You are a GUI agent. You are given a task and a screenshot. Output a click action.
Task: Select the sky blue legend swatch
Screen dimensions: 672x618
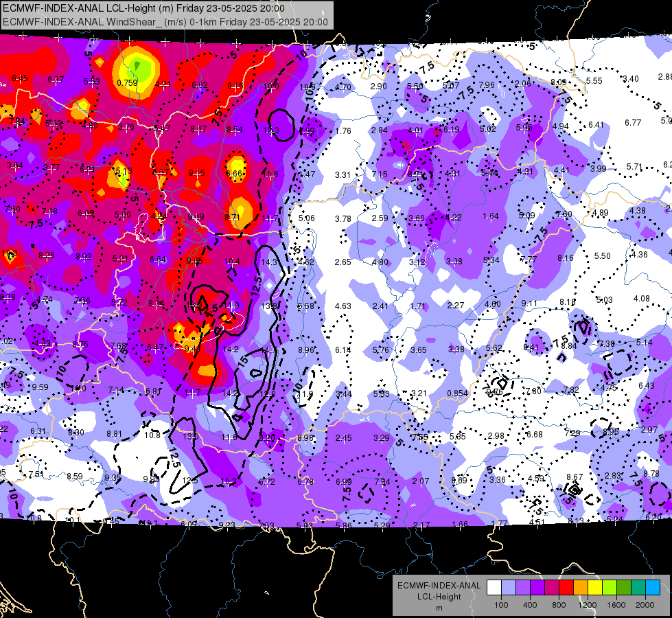pyautogui.click(x=653, y=588)
